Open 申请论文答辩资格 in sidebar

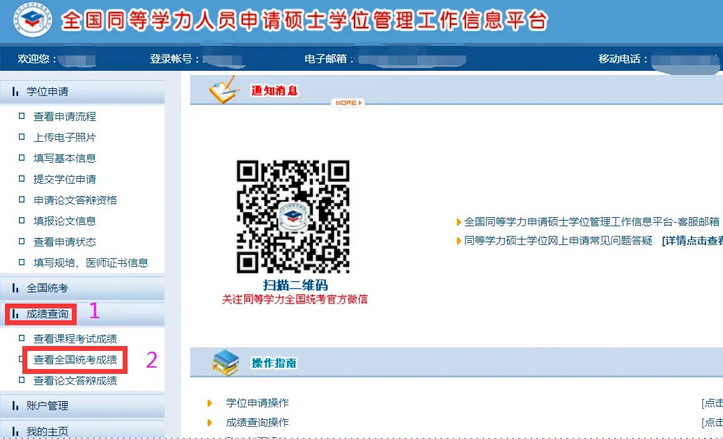tap(75, 200)
